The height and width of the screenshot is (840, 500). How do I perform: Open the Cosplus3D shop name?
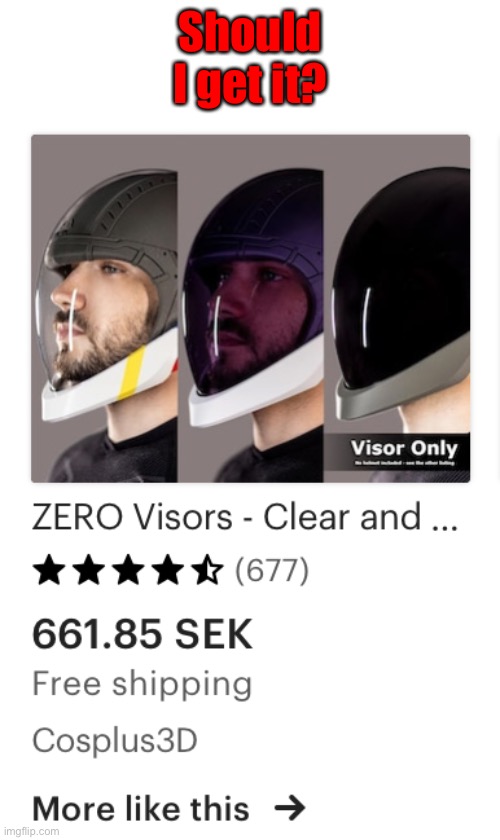[115, 740]
